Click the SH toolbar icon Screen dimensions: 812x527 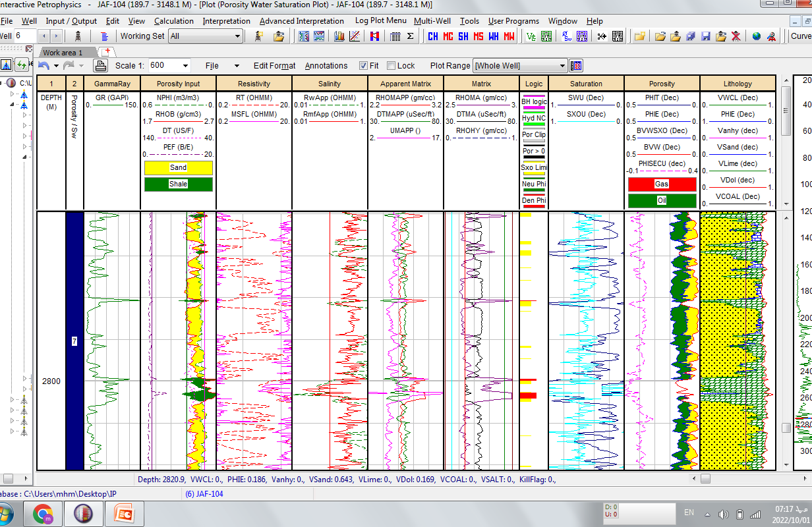(x=463, y=36)
